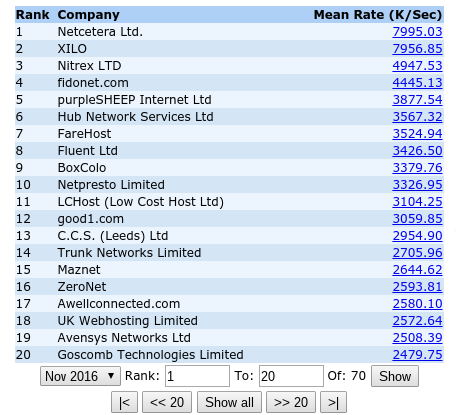Click the Show all button
Screen dimensions: 470x415
click(x=229, y=402)
